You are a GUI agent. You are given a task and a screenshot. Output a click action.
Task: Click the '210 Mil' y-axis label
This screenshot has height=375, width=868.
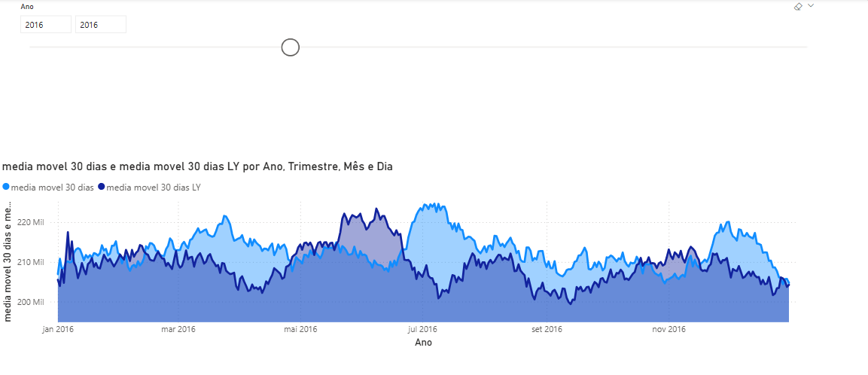31,262
